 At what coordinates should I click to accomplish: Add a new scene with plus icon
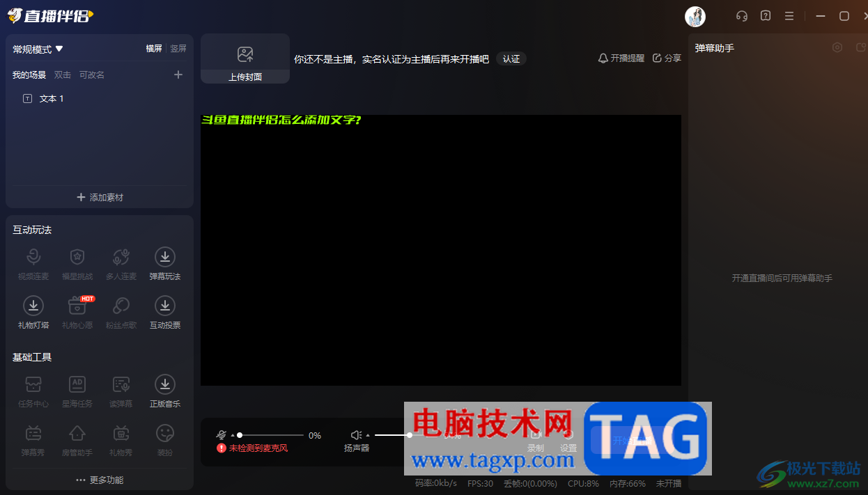pyautogui.click(x=178, y=74)
